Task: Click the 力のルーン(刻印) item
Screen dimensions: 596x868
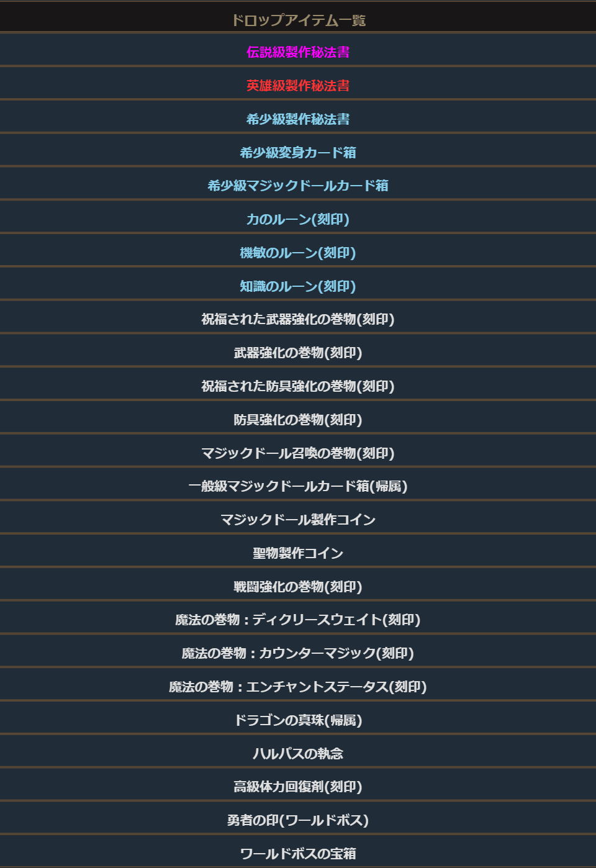Action: coord(298,219)
